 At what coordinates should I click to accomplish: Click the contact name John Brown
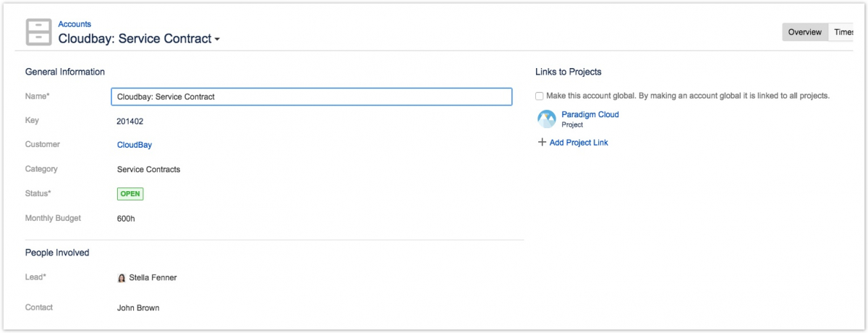coord(138,308)
